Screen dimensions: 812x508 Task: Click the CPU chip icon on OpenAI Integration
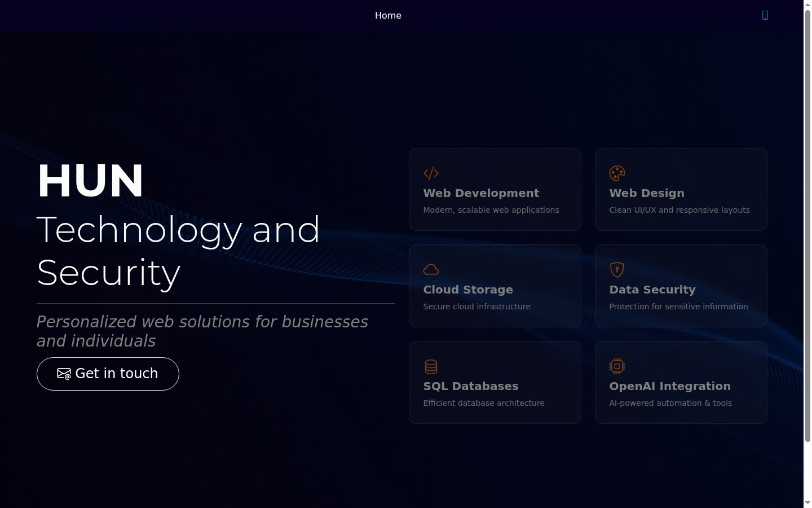pos(617,366)
